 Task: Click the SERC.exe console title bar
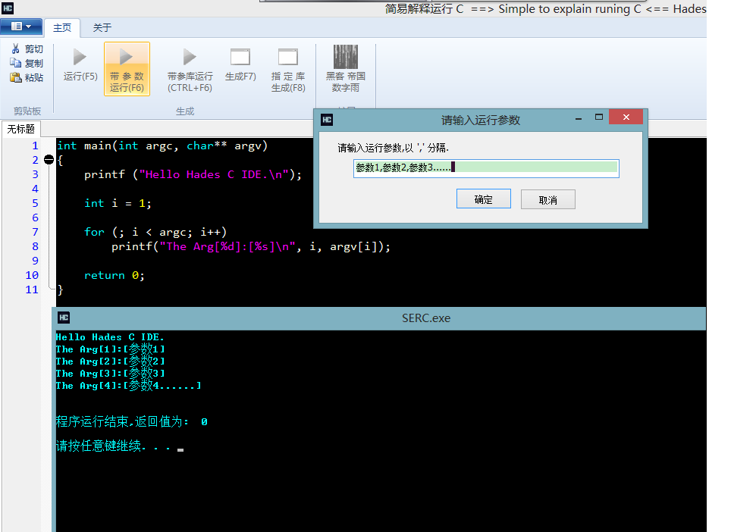tap(379, 318)
